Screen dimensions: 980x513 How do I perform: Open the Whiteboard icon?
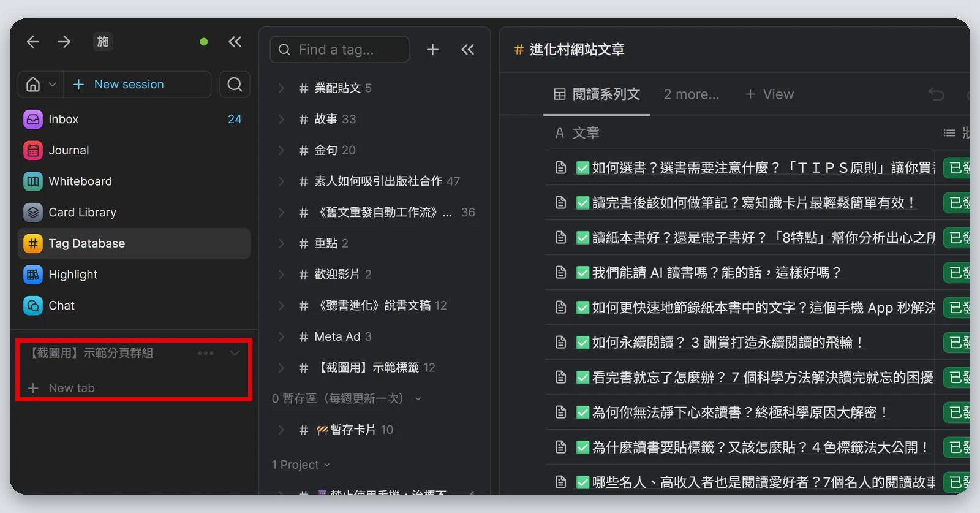[33, 181]
